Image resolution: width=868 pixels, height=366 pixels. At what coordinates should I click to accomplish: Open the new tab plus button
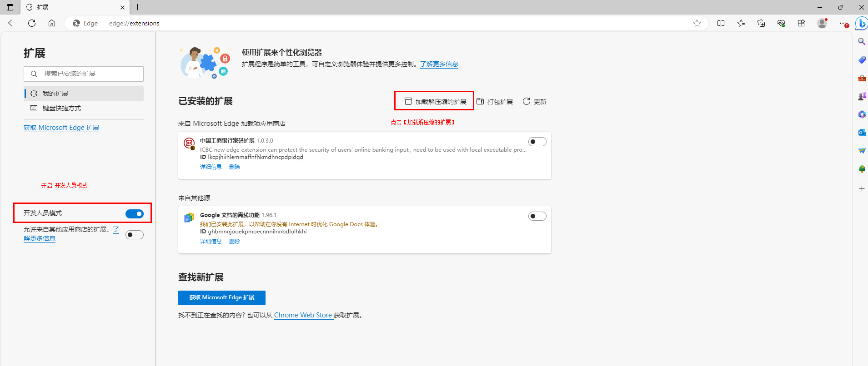[x=137, y=7]
